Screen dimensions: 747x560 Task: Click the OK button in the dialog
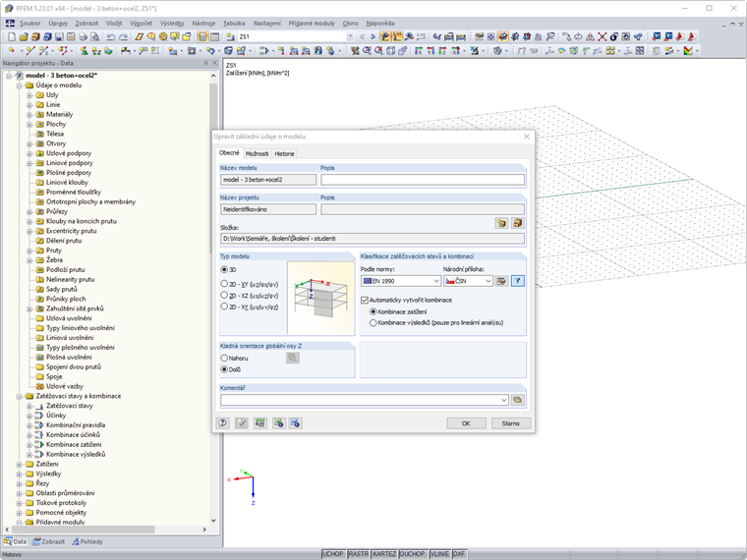[x=466, y=423]
